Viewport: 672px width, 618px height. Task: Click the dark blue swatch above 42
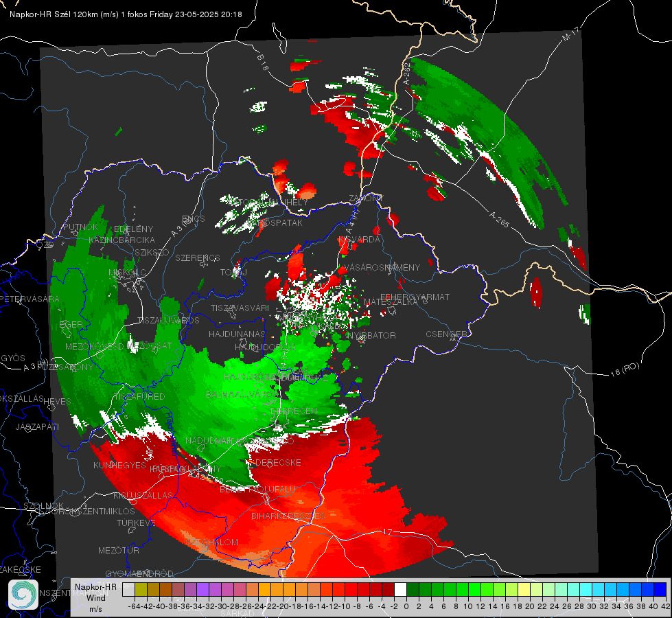(x=660, y=590)
